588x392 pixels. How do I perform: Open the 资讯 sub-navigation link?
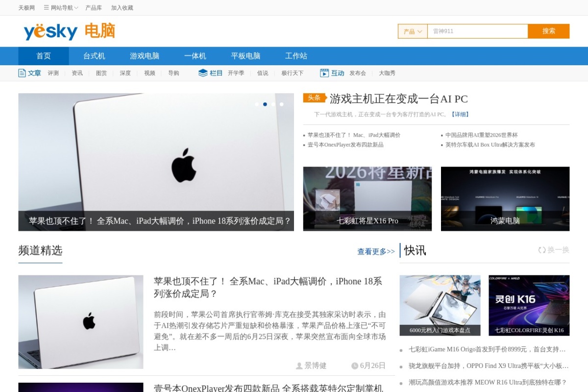(77, 73)
